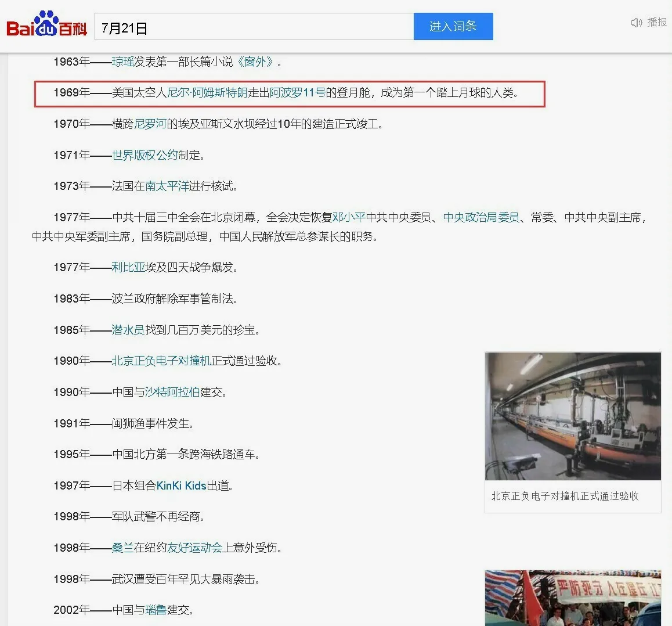Screen dimensions: 672x626
Task: Open the 潜水员 link
Action: [128, 330]
